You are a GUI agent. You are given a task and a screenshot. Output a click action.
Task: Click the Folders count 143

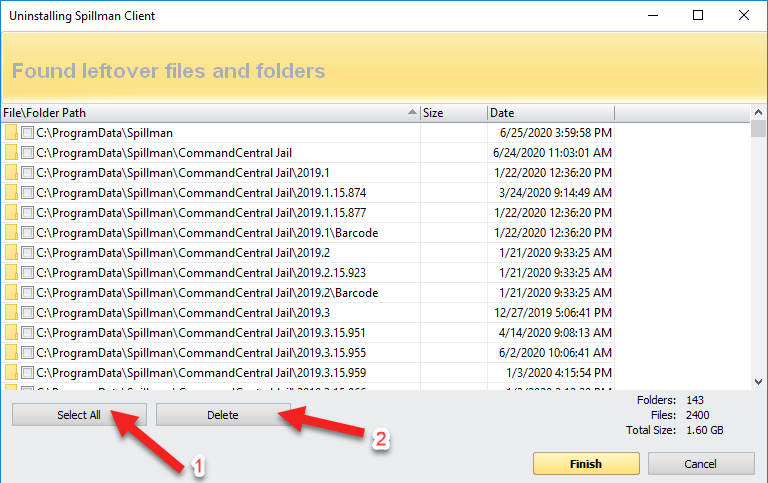pos(695,400)
